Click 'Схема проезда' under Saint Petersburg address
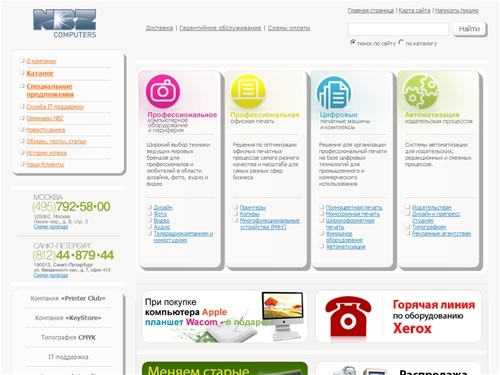This screenshot has width=500, height=375. coord(51,275)
